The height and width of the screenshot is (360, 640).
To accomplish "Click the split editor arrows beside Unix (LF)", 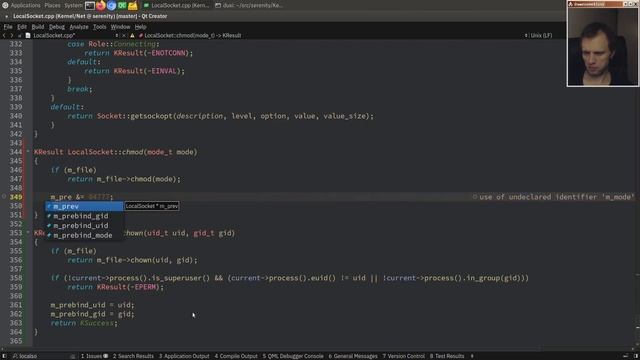I will pyautogui.click(x=526, y=36).
